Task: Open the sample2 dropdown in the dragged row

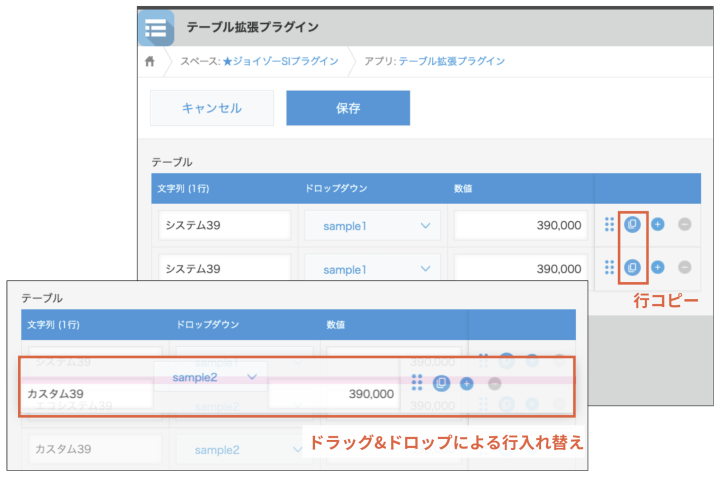Action: click(x=210, y=377)
